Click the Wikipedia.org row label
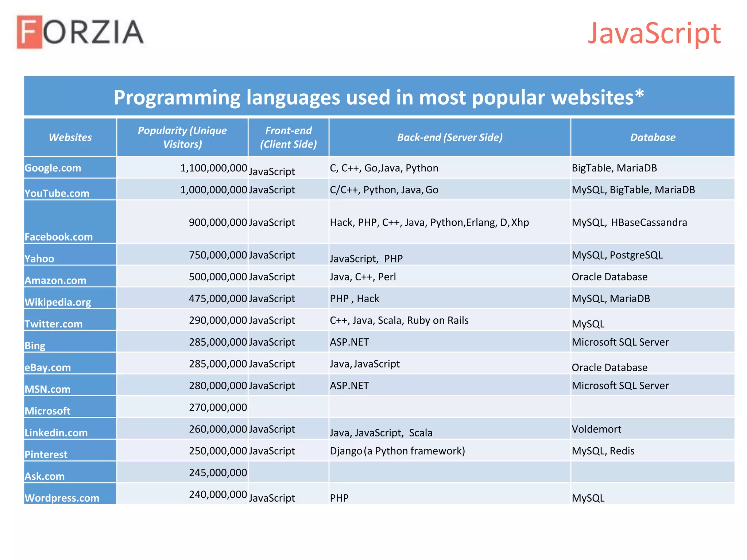This screenshot has height=560, width=747. pyautogui.click(x=58, y=302)
